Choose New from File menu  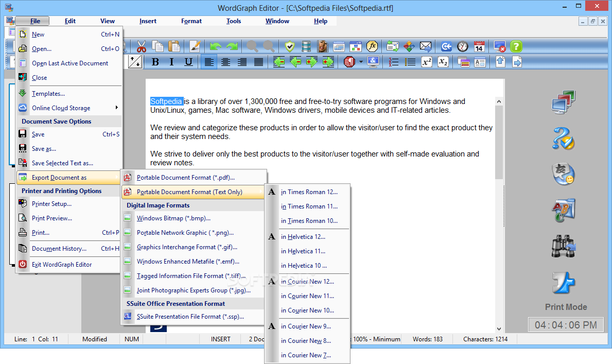69,34
